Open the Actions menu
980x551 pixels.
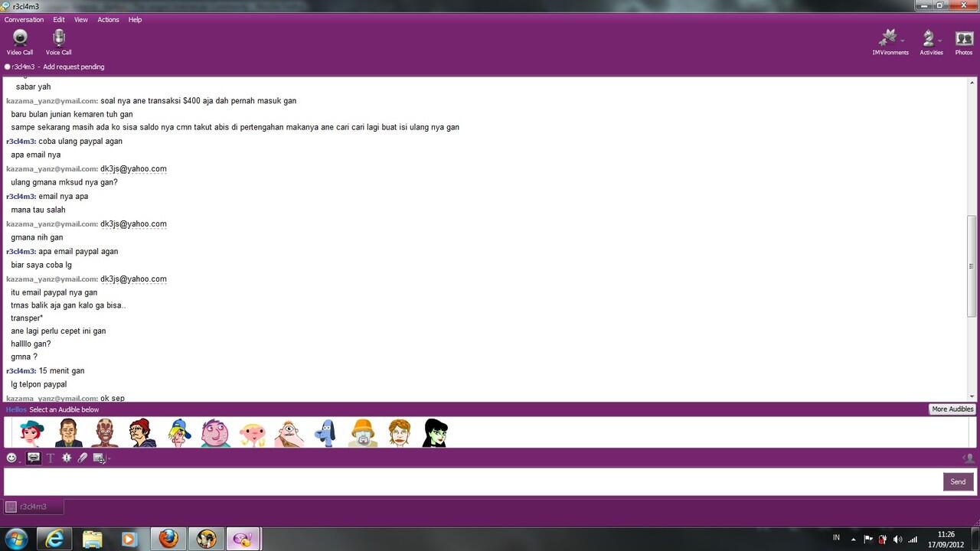tap(108, 20)
